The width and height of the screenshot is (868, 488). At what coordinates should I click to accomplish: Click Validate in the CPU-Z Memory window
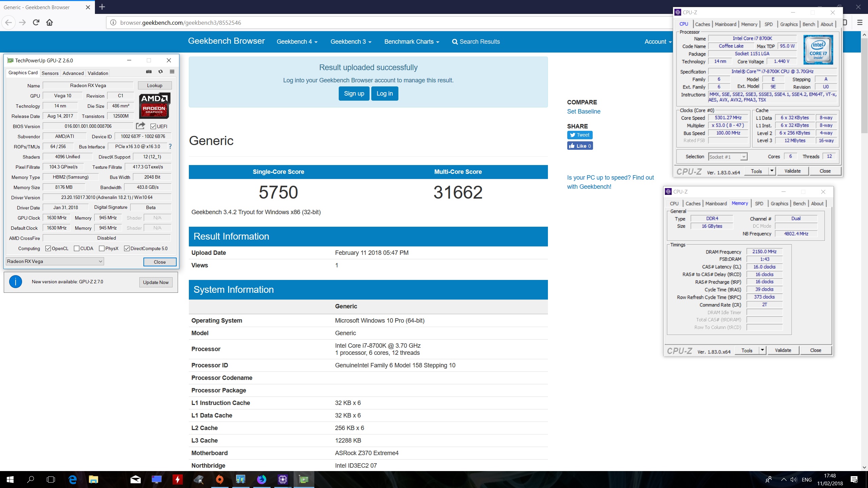click(x=783, y=350)
